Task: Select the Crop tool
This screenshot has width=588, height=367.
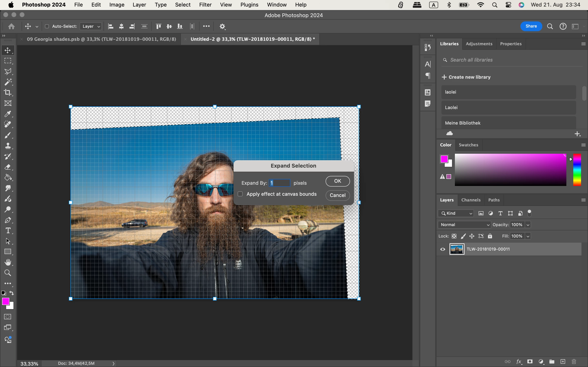Action: pos(8,93)
